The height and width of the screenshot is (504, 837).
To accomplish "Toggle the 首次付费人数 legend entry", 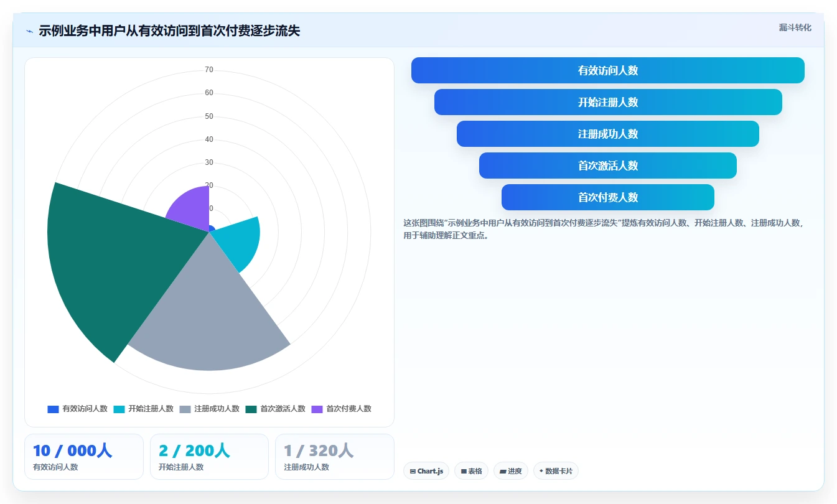I will [x=341, y=409].
